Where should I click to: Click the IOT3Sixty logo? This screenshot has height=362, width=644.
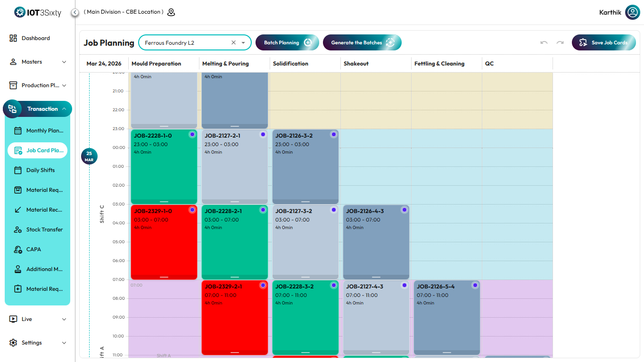[38, 13]
